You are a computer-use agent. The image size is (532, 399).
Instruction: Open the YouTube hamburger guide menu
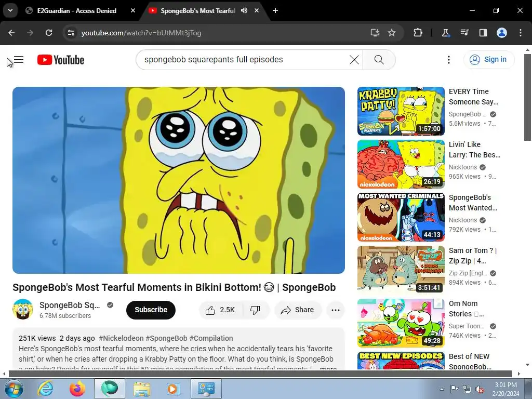point(19,60)
